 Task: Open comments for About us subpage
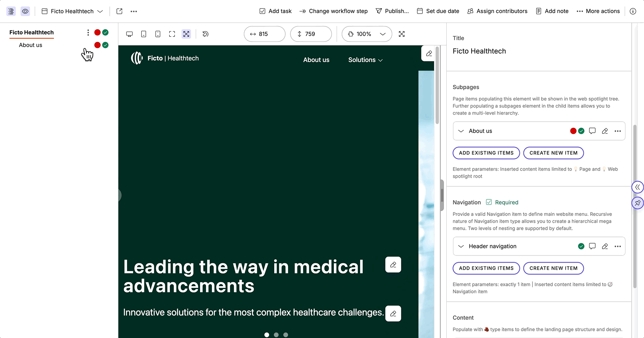pos(592,131)
